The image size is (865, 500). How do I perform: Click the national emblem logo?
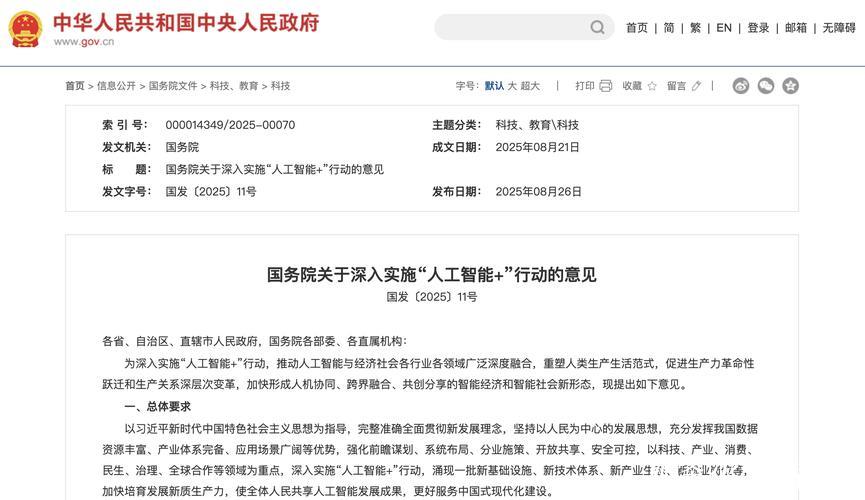pyautogui.click(x=26, y=29)
